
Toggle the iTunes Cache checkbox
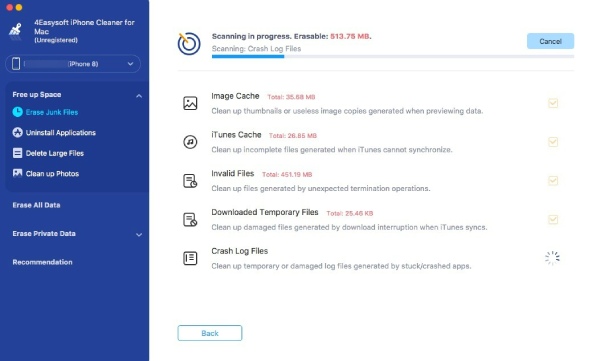pyautogui.click(x=553, y=142)
